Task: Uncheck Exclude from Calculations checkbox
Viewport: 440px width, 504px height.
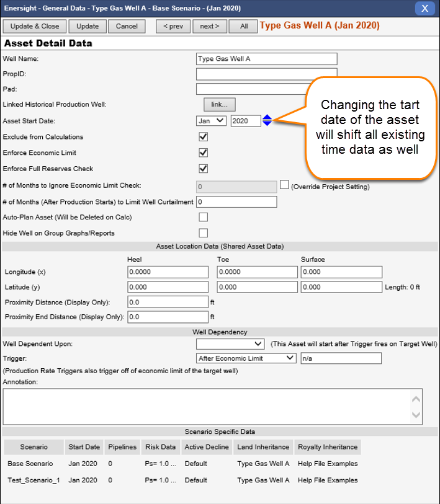Action: coord(203,137)
